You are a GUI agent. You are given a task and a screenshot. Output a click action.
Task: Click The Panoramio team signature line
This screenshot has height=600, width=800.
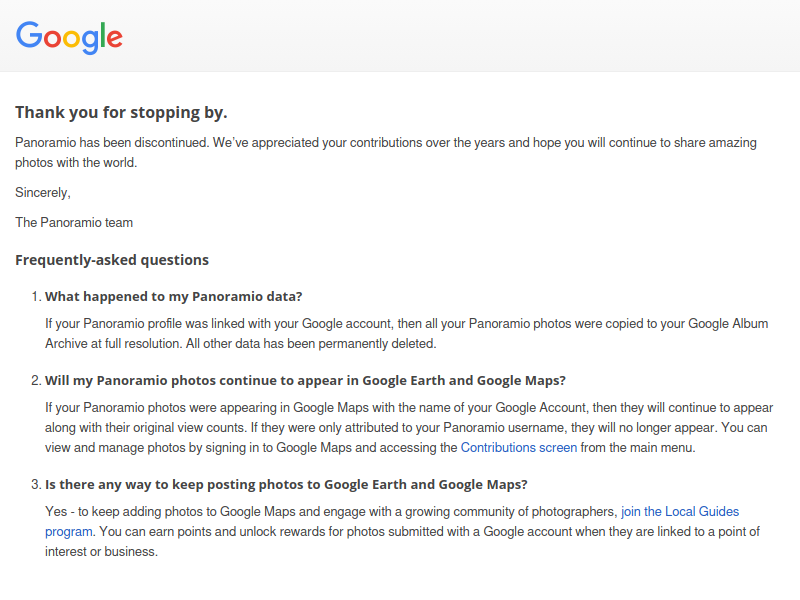click(x=74, y=222)
